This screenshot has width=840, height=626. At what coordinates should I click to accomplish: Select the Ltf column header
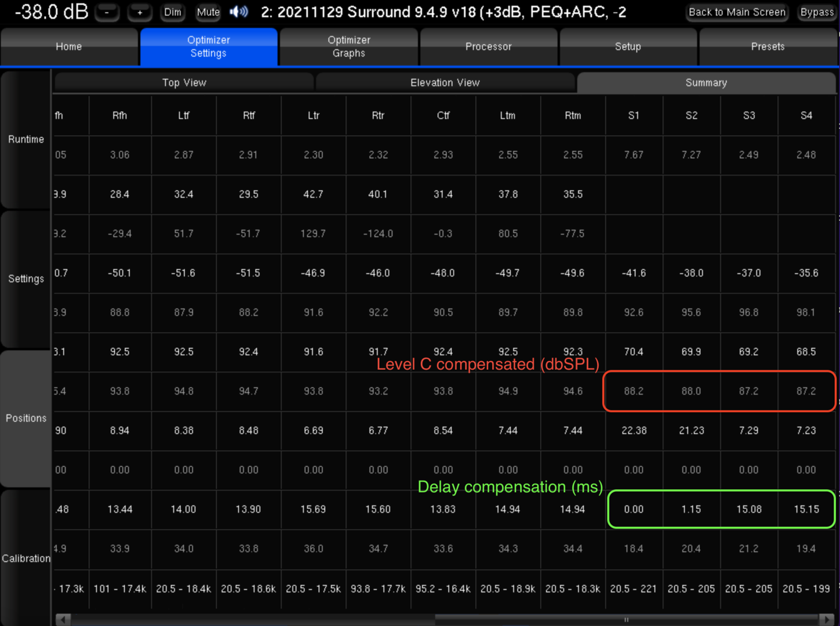184,115
